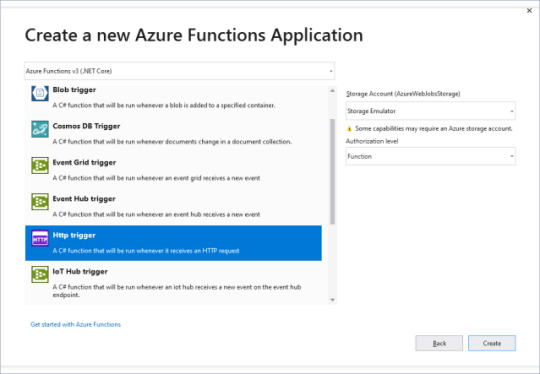540x374 pixels.
Task: Choose the Event Grid trigger list entry
Action: pos(173,170)
